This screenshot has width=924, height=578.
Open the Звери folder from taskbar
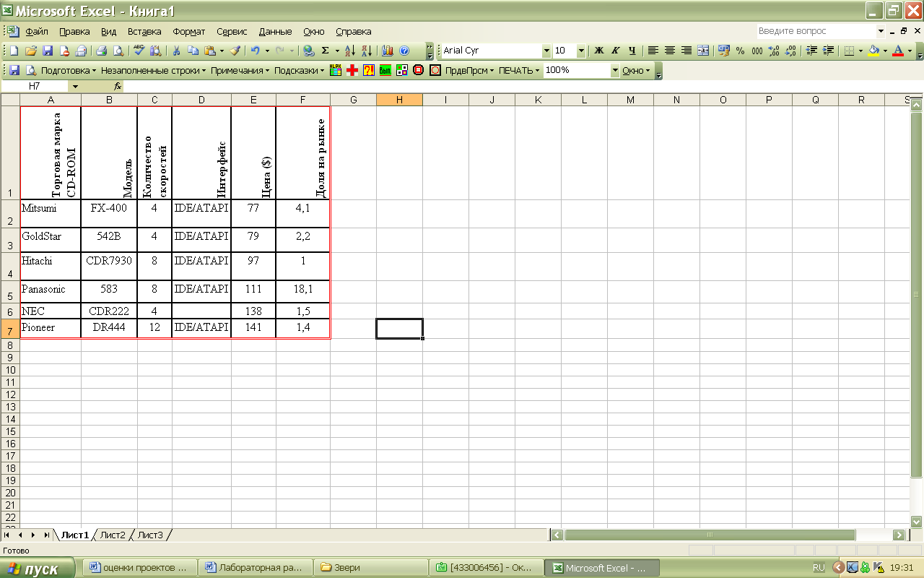coord(370,568)
